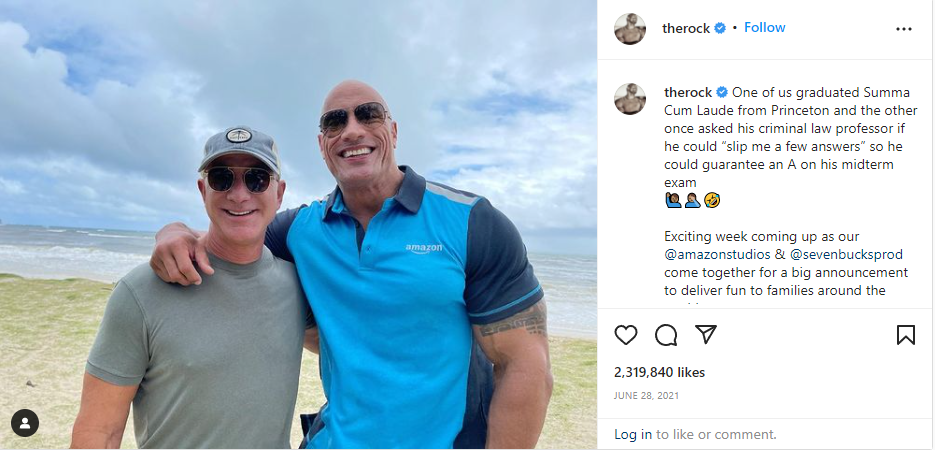935x450 pixels.
Task: Open therock username link in the caption
Action: tap(688, 93)
